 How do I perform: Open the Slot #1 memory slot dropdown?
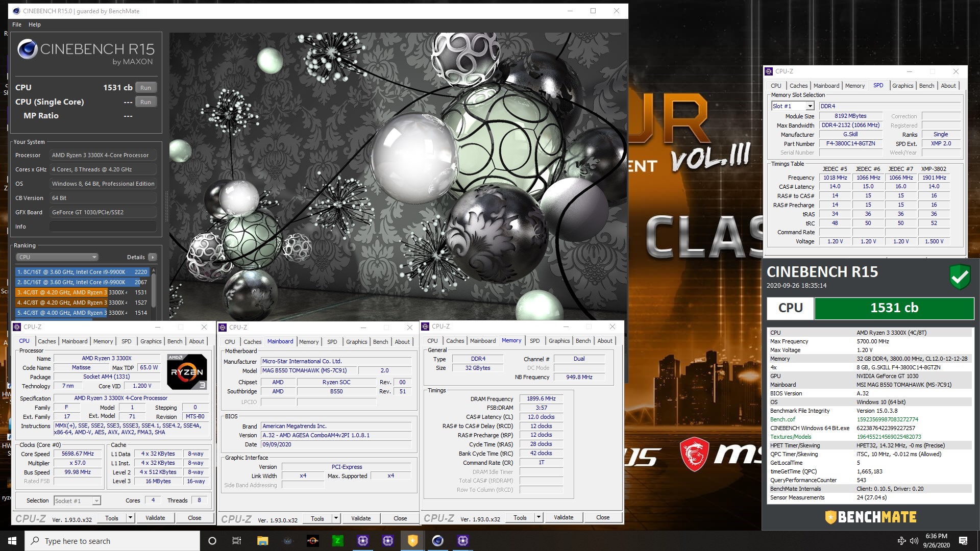tap(810, 106)
